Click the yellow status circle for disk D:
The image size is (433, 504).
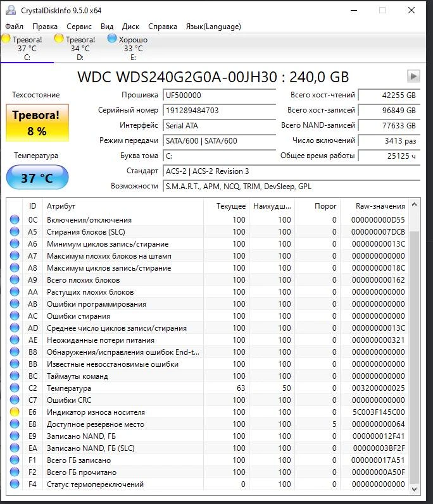[59, 39]
